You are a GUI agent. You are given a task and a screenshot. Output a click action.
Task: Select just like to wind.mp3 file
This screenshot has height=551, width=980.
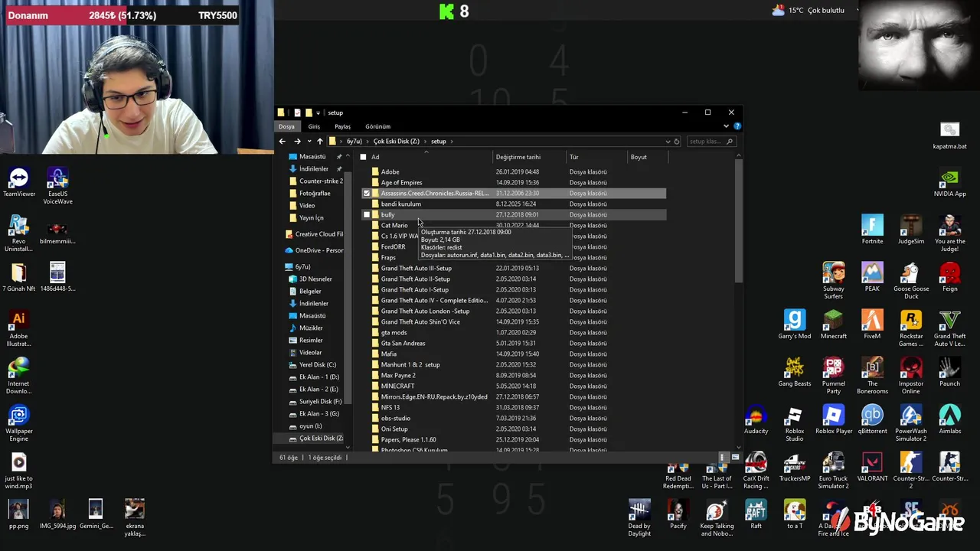pyautogui.click(x=19, y=471)
